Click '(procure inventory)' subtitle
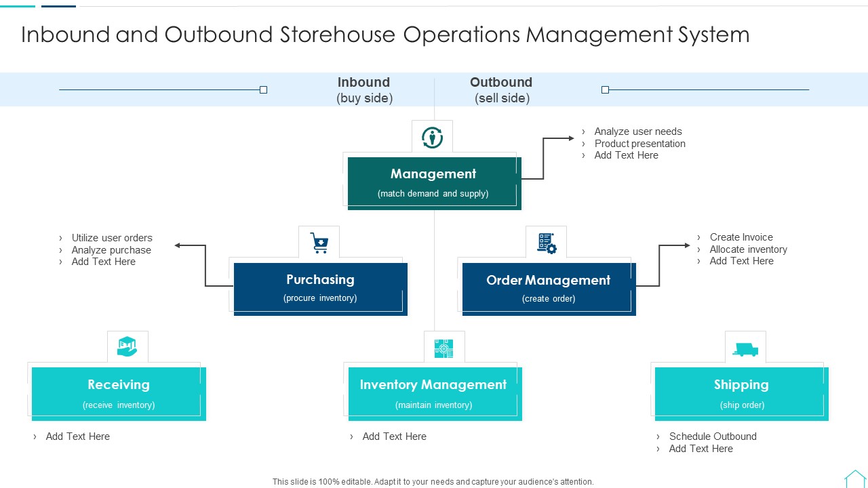Image resolution: width=868 pixels, height=488 pixels. (320, 298)
